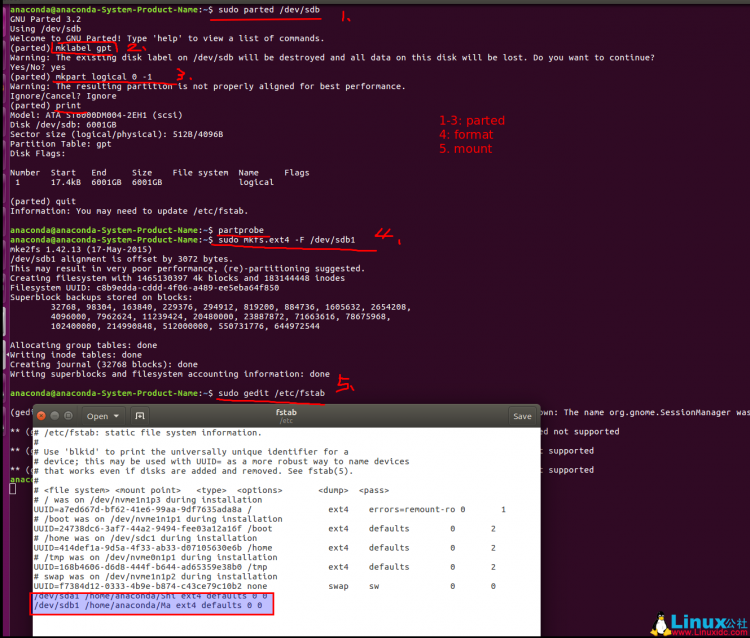
Task: Click the empty terminal cursor block at bottom left
Action: point(13,489)
